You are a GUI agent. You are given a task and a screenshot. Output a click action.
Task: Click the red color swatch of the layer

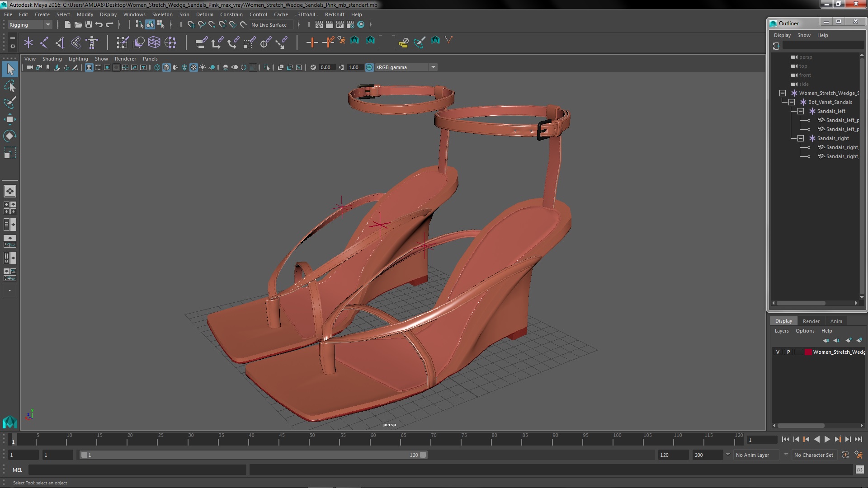[x=808, y=352]
